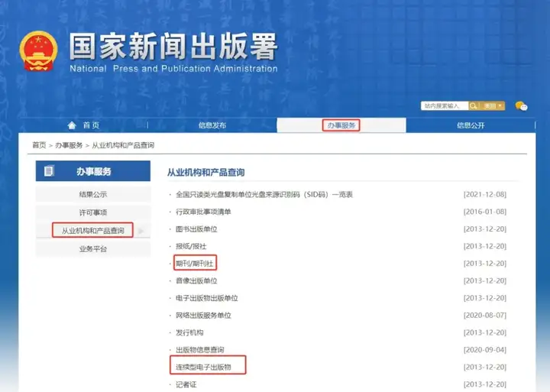550x392 pixels.
Task: Open the 图书出版单位 link
Action: pyautogui.click(x=196, y=229)
